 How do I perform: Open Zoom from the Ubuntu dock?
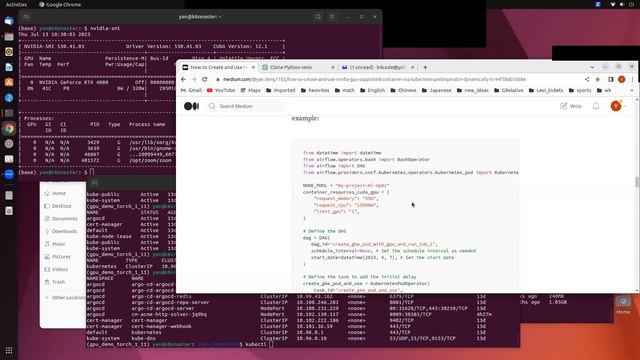[9, 174]
